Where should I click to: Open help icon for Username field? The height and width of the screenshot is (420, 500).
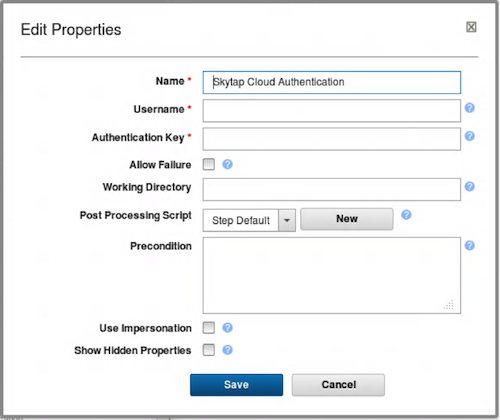click(x=469, y=108)
